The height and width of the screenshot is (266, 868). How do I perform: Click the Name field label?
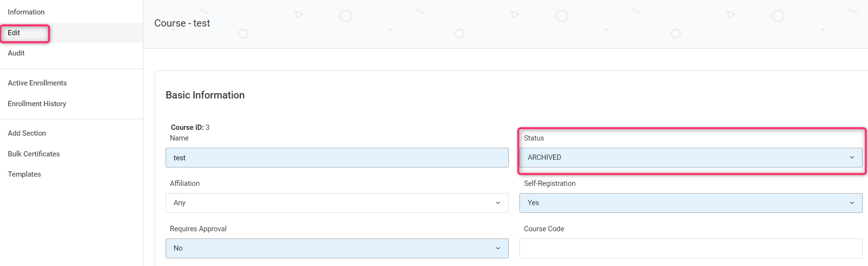coord(179,138)
